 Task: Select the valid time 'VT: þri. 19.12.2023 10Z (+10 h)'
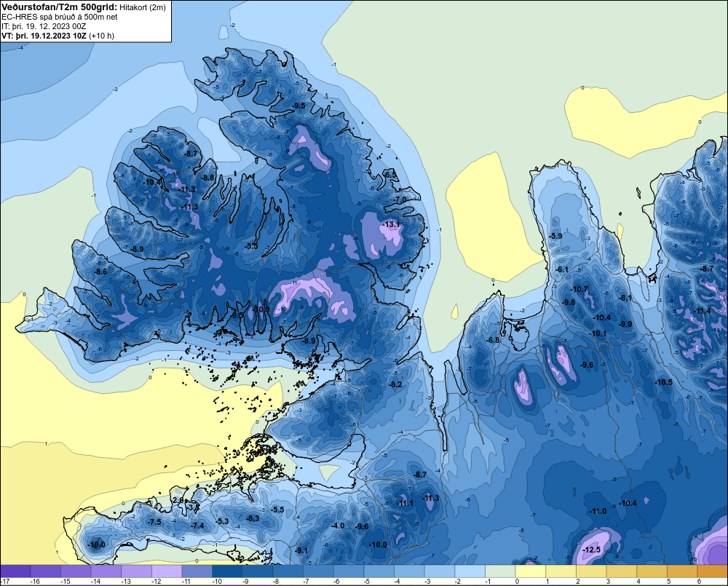click(x=58, y=35)
